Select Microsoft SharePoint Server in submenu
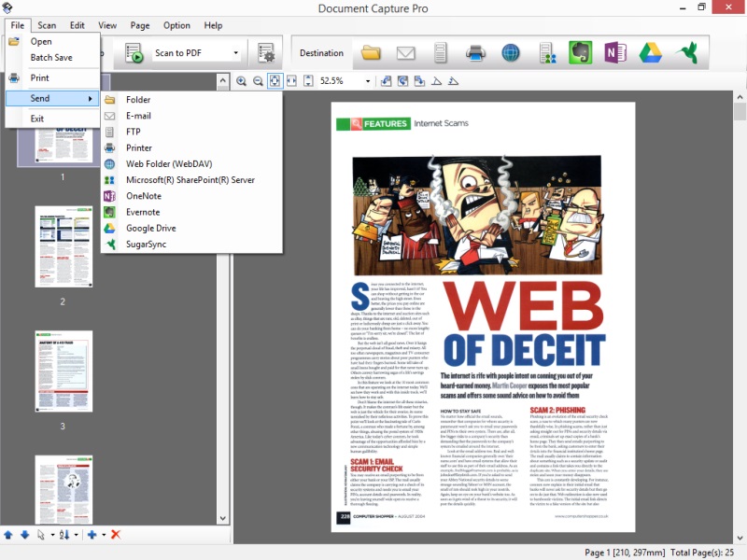This screenshot has height=560, width=747. pyautogui.click(x=191, y=180)
